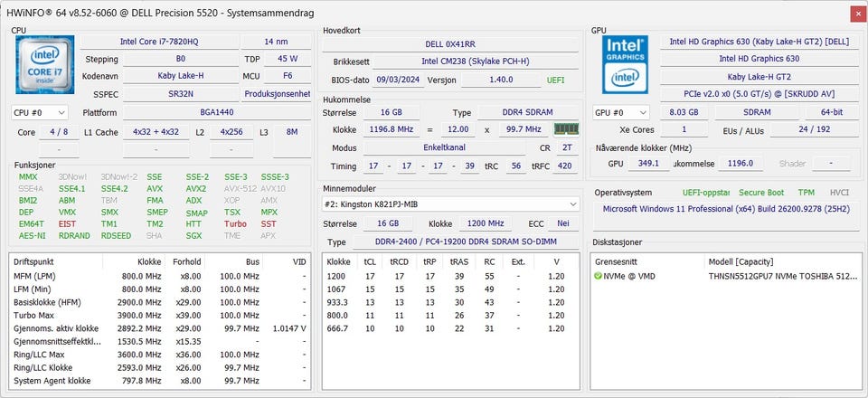Image resolution: width=868 pixels, height=398 pixels.
Task: Click the BIOS date 09/03/2024 field
Action: tap(399, 80)
